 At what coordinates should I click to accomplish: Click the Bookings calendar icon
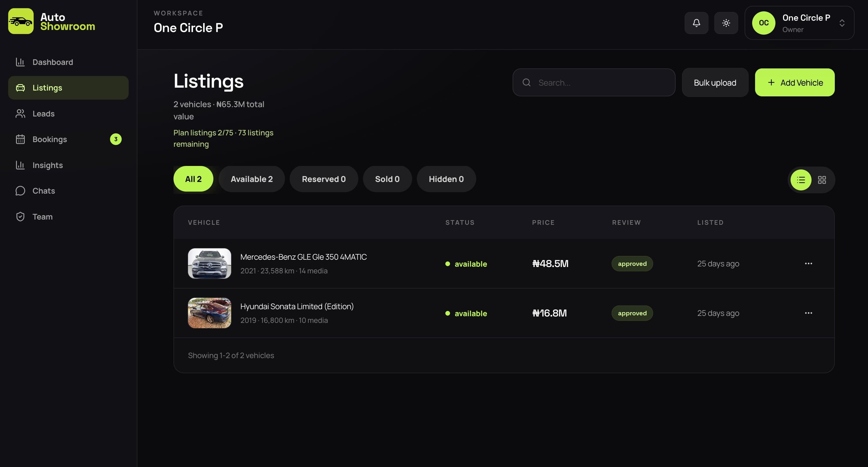[20, 139]
